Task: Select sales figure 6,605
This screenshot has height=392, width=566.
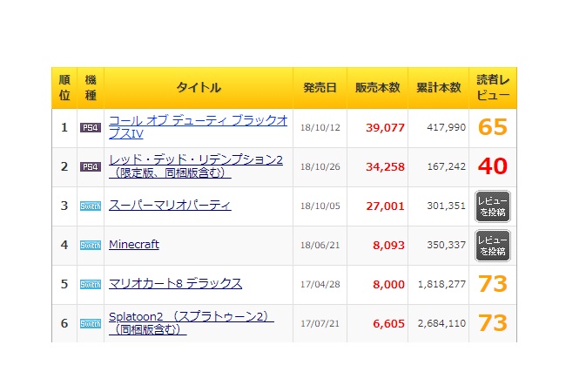Action: pos(388,324)
